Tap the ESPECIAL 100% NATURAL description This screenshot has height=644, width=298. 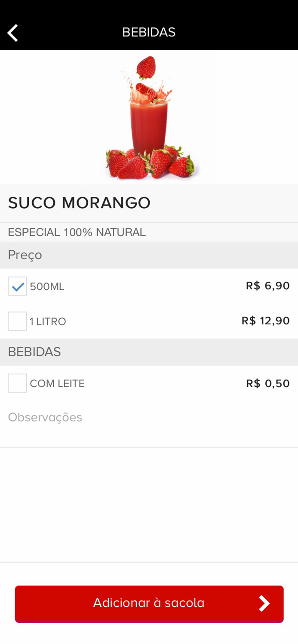tap(77, 232)
